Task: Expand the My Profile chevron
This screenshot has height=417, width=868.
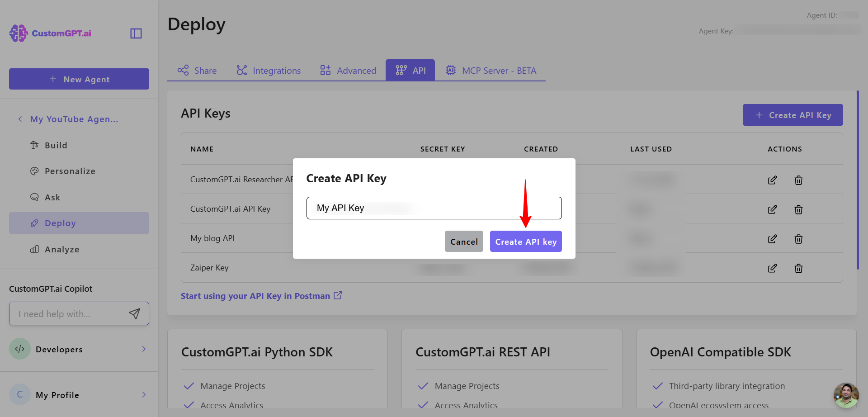Action: pos(144,394)
